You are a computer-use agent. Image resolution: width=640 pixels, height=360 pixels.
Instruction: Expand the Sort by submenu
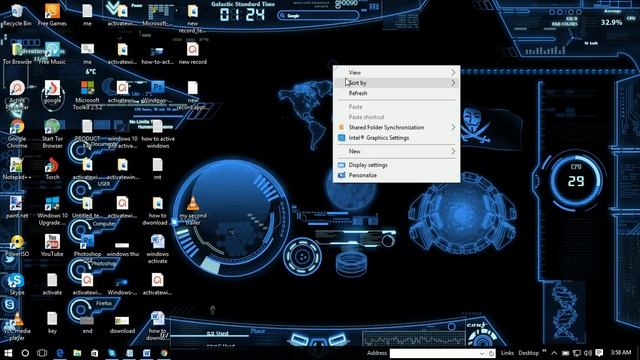(x=397, y=83)
